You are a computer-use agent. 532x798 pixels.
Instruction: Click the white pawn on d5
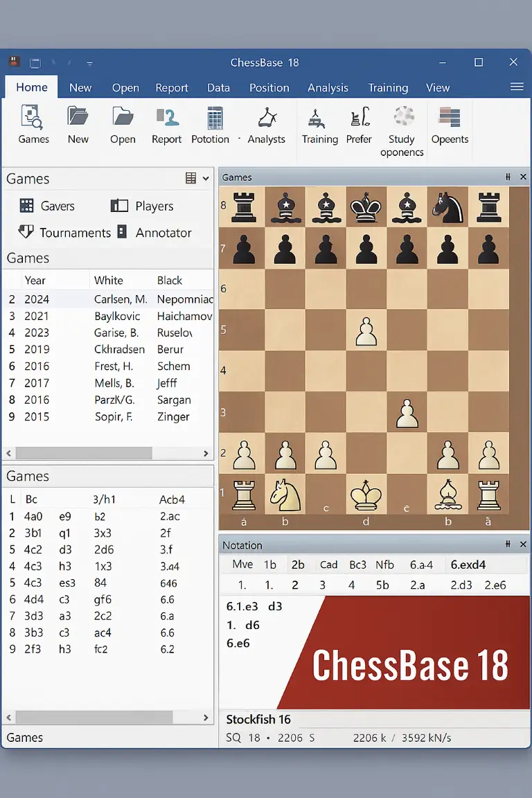366,331
